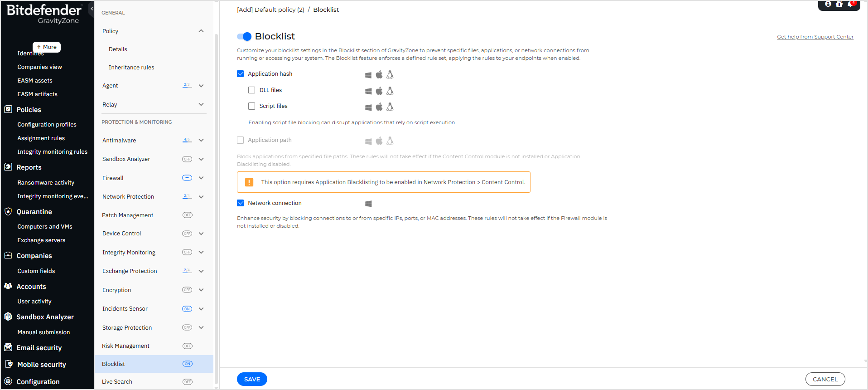Check the DLL files checkbox
Viewport: 868px width, 390px height.
252,90
